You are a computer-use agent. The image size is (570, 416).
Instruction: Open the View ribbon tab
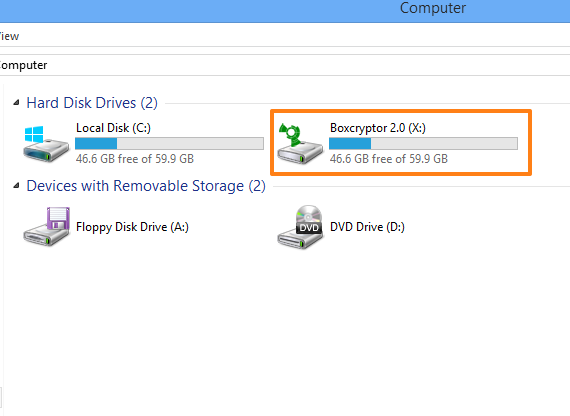pyautogui.click(x=9, y=36)
